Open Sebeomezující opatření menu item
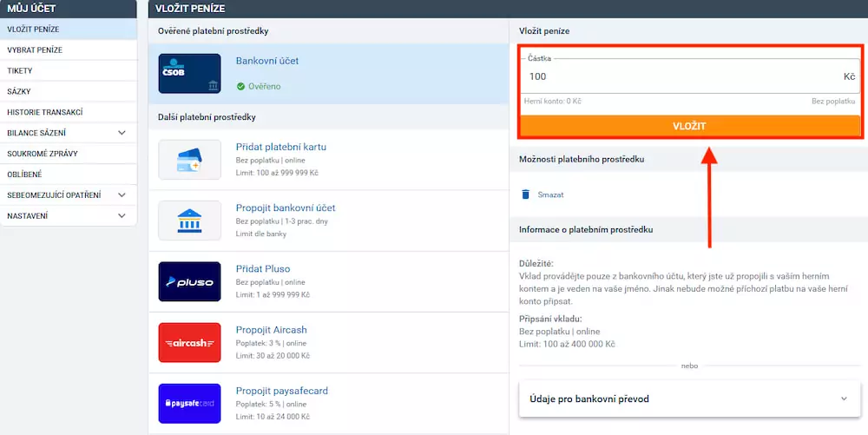Viewport: 868px width, 435px height. (68, 195)
